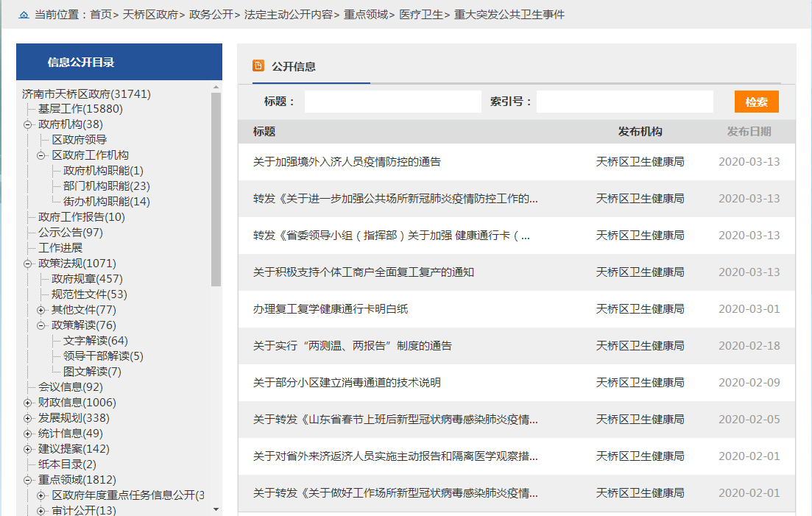Expand the 统计信息(49) tree node
The width and height of the screenshot is (812, 516).
pyautogui.click(x=27, y=434)
